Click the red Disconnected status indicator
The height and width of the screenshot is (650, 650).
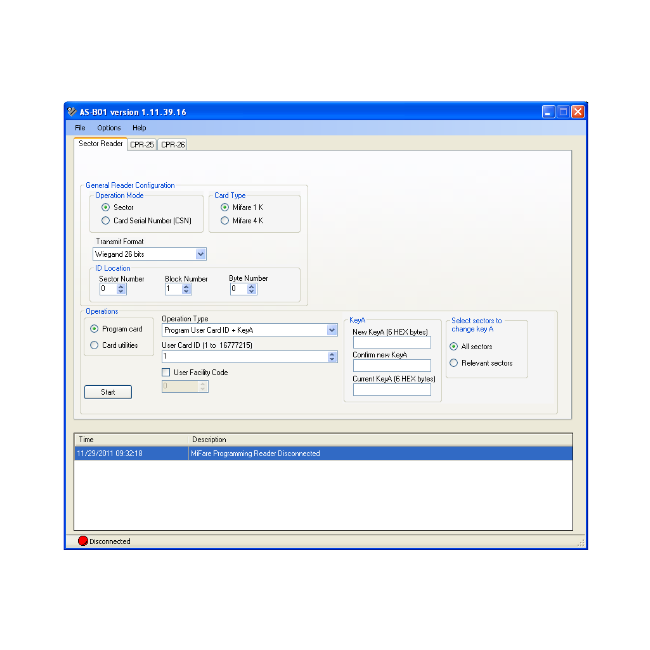(x=83, y=541)
